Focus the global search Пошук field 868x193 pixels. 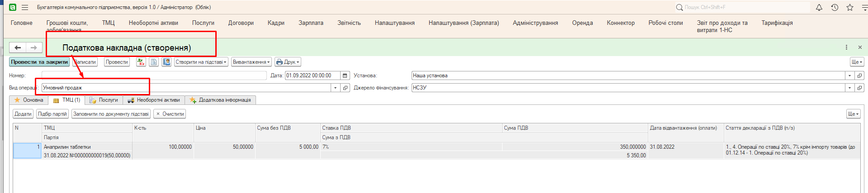[742, 7]
